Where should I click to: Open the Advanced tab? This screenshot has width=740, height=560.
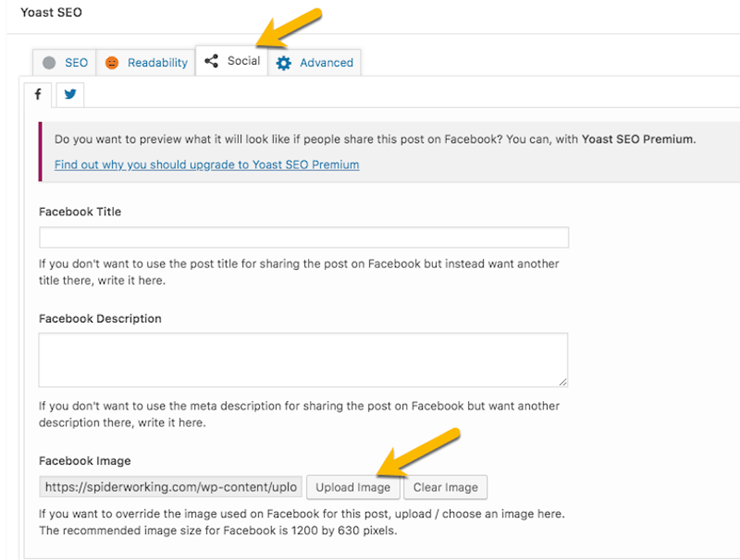tap(315, 62)
